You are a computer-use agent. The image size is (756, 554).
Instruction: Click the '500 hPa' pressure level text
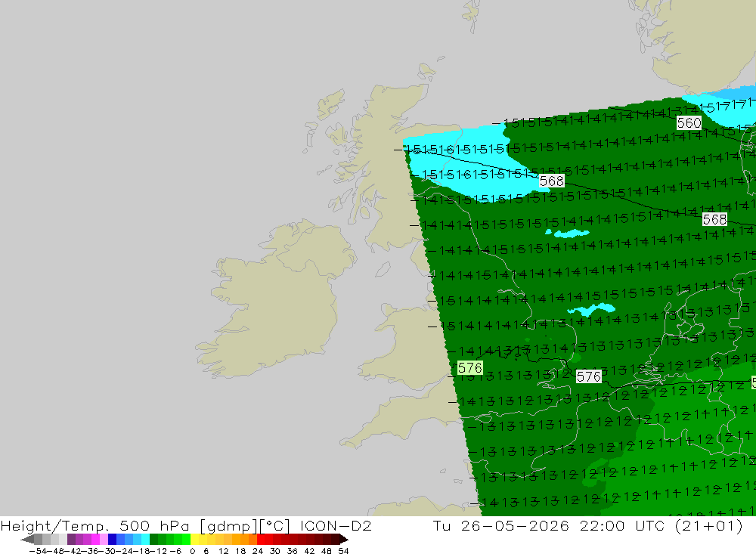(154, 526)
